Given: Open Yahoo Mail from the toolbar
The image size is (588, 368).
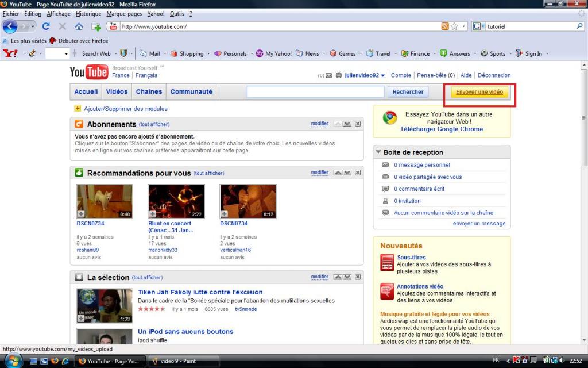Looking at the screenshot, I should (x=150, y=53).
